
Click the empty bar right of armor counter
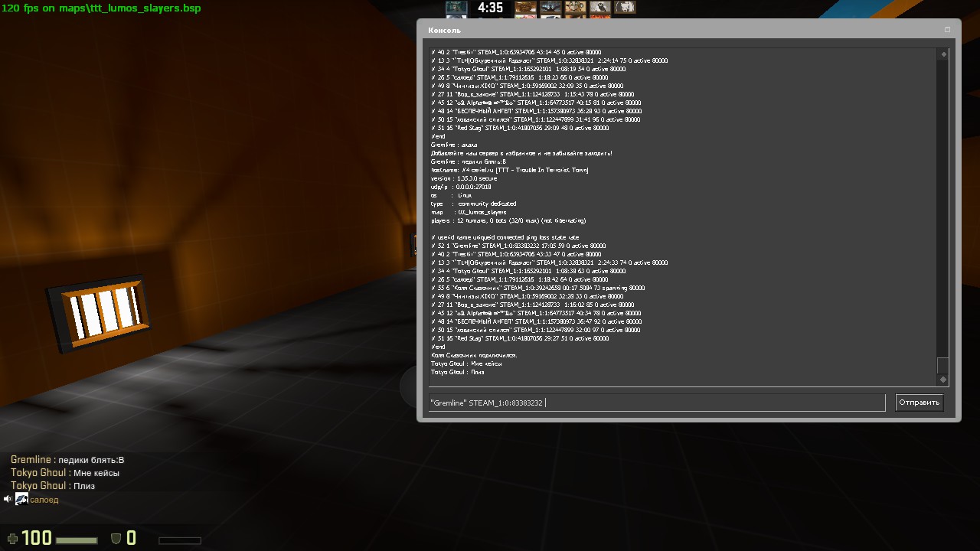click(x=179, y=541)
